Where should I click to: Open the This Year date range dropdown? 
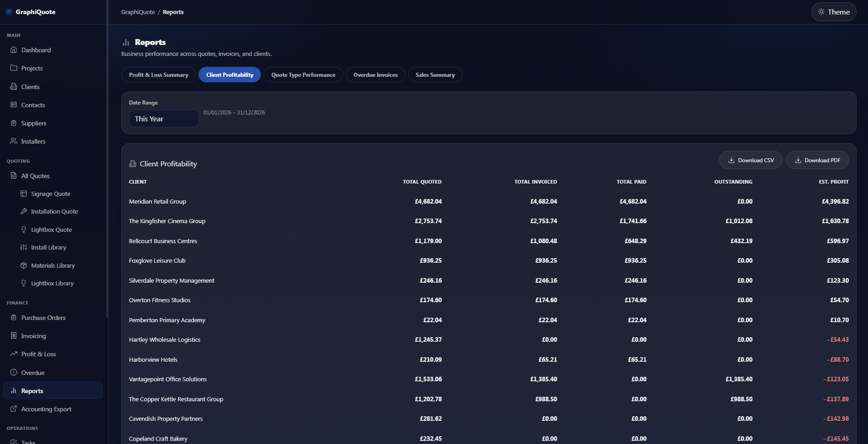(164, 119)
